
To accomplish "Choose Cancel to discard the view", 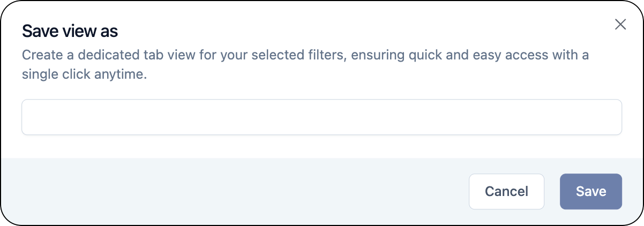I will 506,191.
